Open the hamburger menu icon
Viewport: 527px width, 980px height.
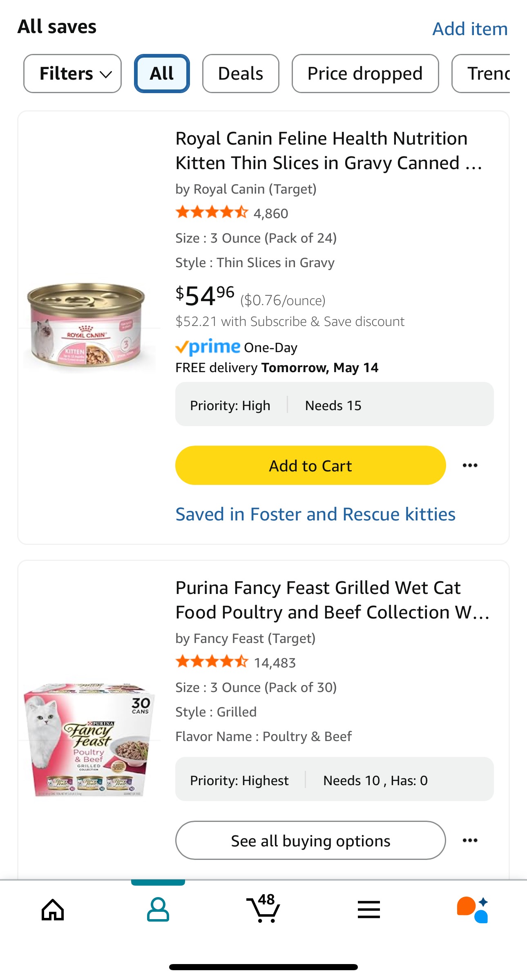point(368,910)
